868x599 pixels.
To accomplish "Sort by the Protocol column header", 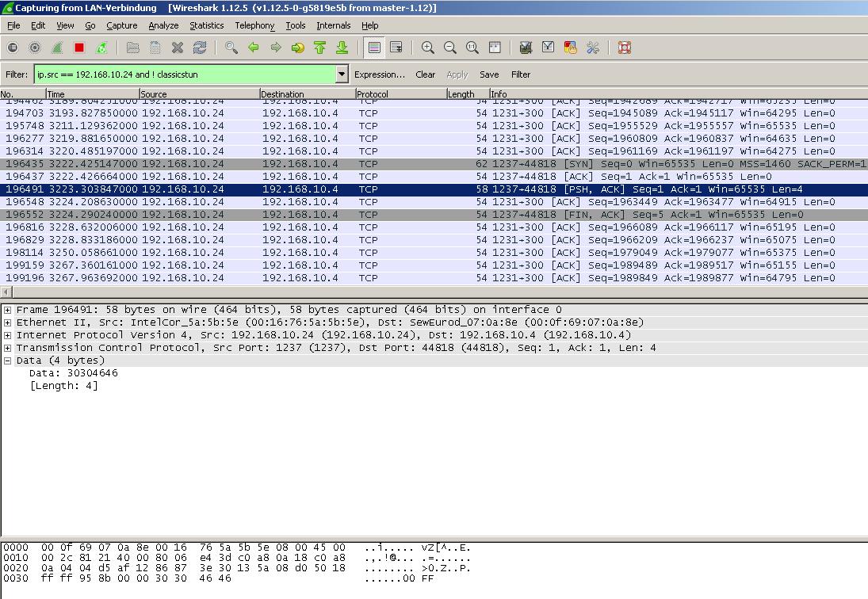I will click(x=400, y=94).
